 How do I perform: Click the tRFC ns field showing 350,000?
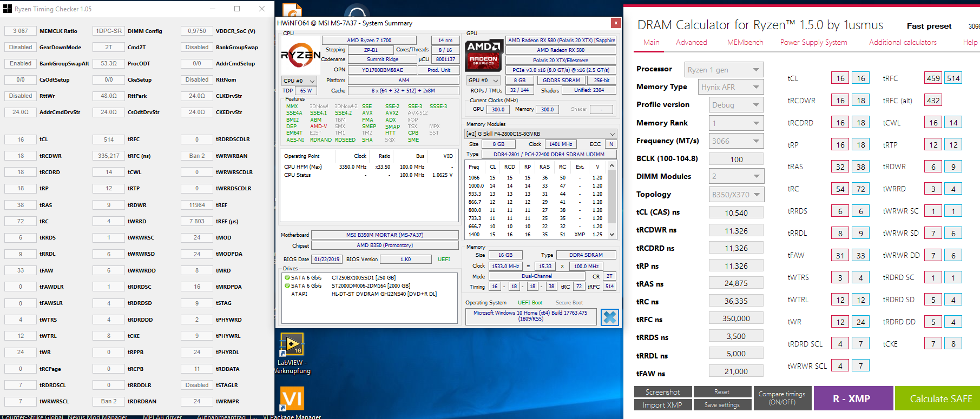[x=736, y=318]
